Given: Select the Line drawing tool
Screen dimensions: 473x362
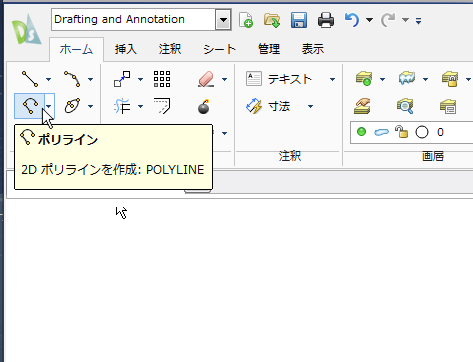Looking at the screenshot, I should pyautogui.click(x=30, y=79).
